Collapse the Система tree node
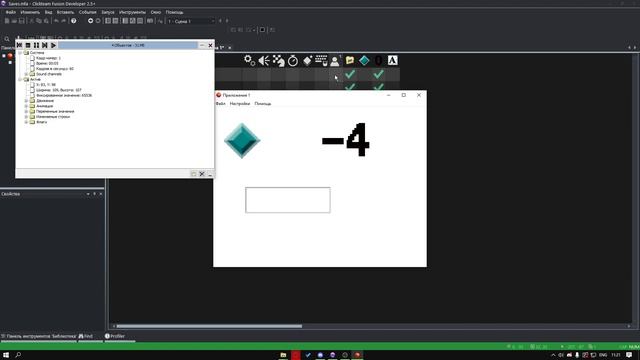Image resolution: width=640 pixels, height=360 pixels. pos(20,53)
